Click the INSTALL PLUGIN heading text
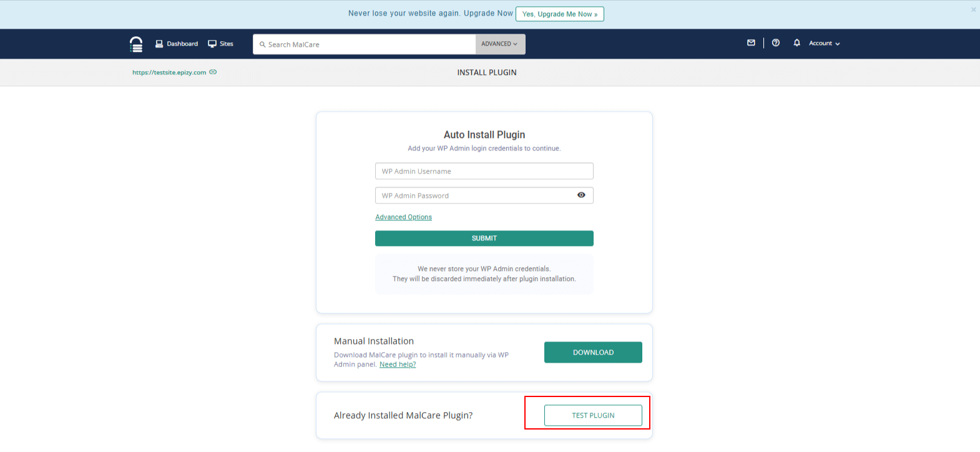 487,72
